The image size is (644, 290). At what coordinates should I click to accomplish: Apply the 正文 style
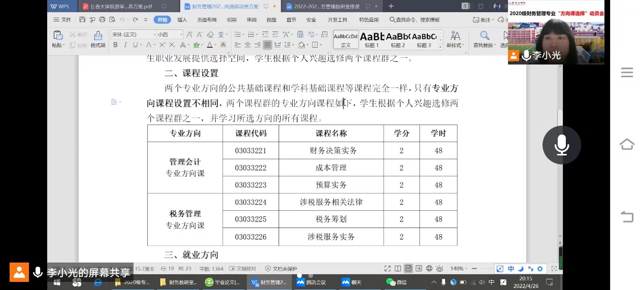click(x=346, y=40)
